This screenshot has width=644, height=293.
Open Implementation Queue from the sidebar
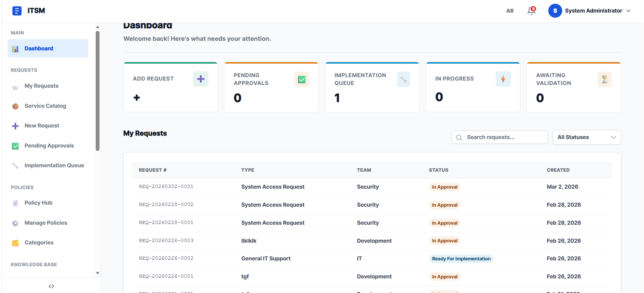[x=48, y=166]
